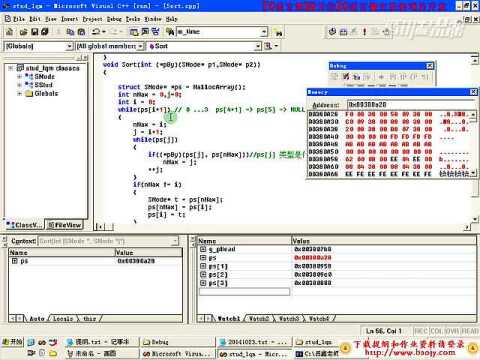480x360 pixels.
Task: Switch to the Debug folder taskbar button
Action: point(178,342)
